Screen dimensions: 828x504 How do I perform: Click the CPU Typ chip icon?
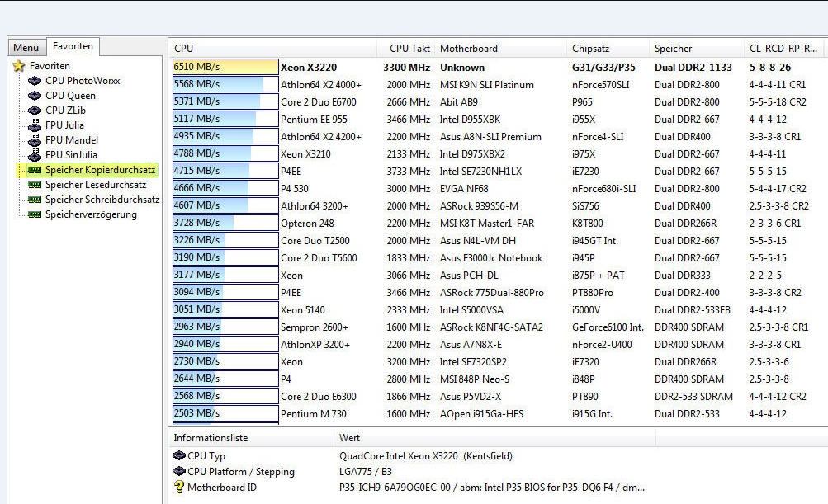click(x=179, y=455)
